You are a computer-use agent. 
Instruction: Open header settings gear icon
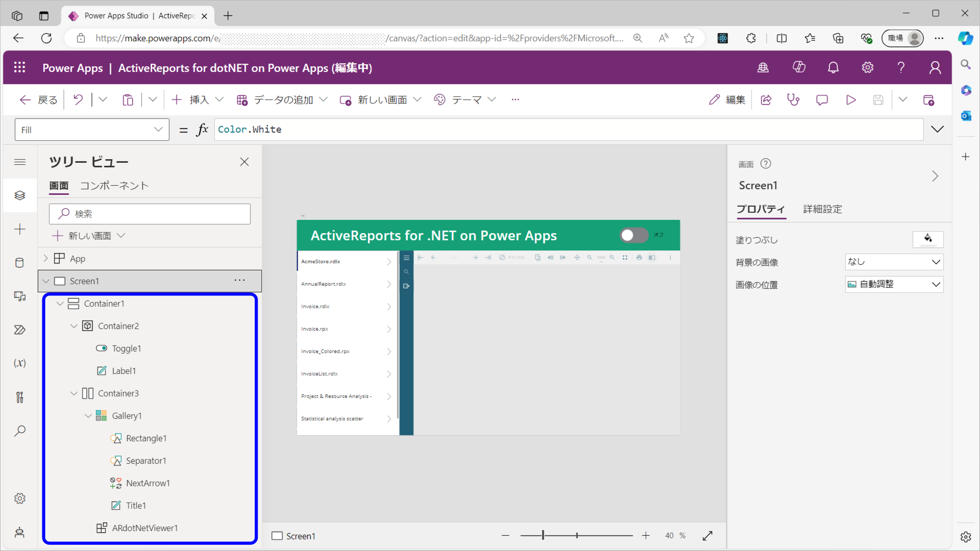pos(868,67)
